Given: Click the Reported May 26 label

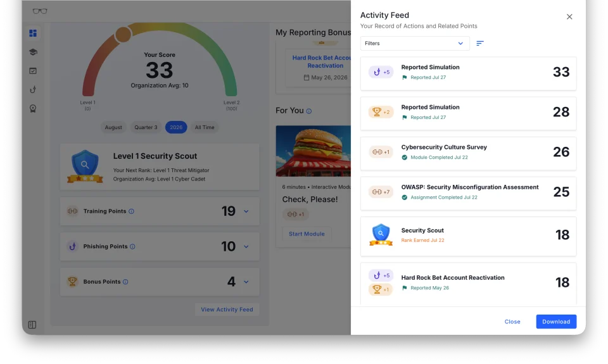Looking at the screenshot, I should coord(429,288).
